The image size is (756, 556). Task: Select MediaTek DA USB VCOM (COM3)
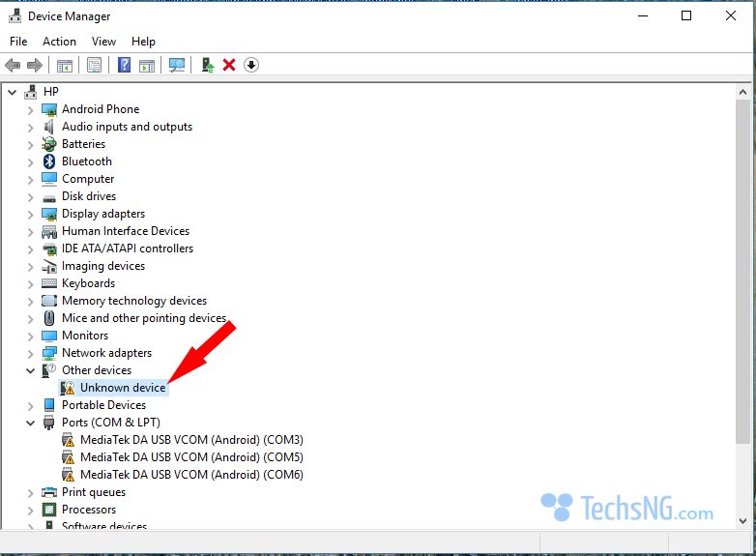(x=191, y=440)
